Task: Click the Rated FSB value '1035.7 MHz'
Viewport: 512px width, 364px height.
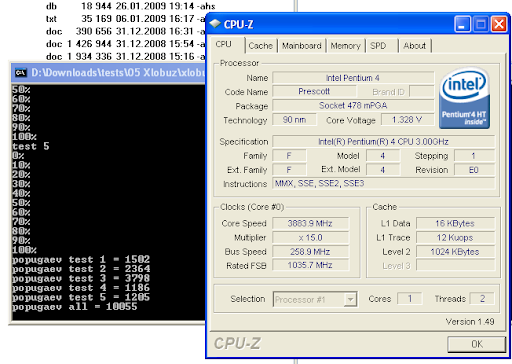Action: (x=310, y=265)
